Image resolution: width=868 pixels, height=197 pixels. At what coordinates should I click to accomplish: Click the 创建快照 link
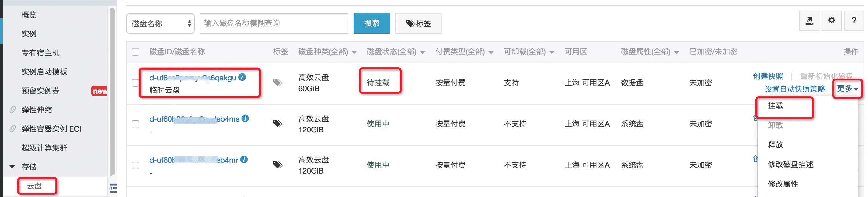pyautogui.click(x=768, y=76)
